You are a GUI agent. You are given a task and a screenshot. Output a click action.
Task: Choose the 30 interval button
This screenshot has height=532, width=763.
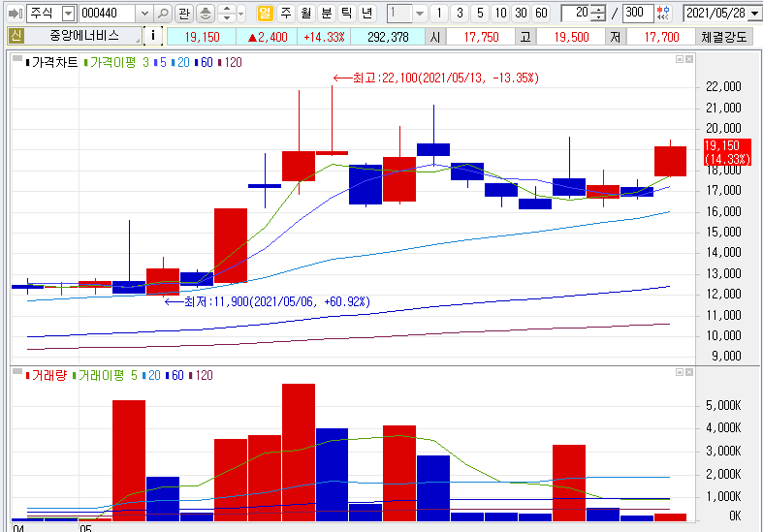click(x=522, y=14)
